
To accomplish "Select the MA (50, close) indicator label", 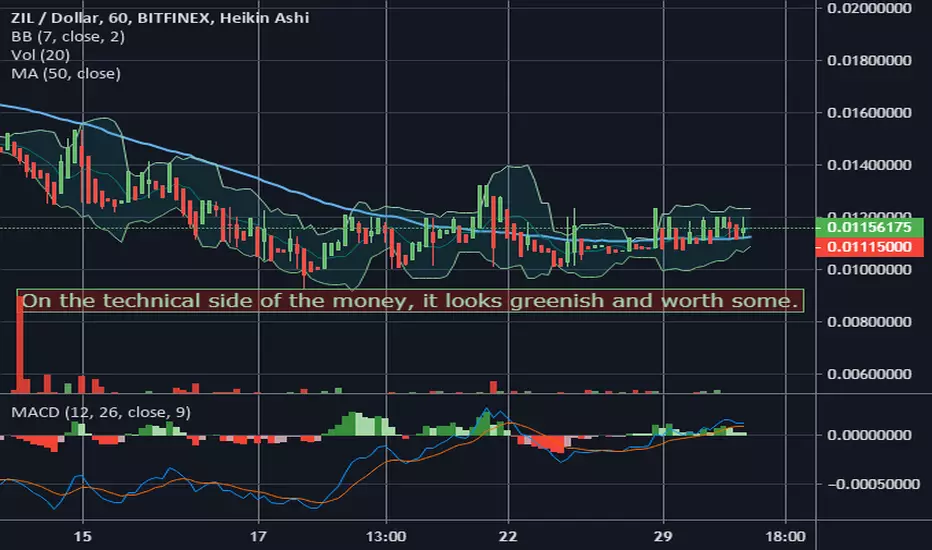I will pyautogui.click(x=66, y=73).
